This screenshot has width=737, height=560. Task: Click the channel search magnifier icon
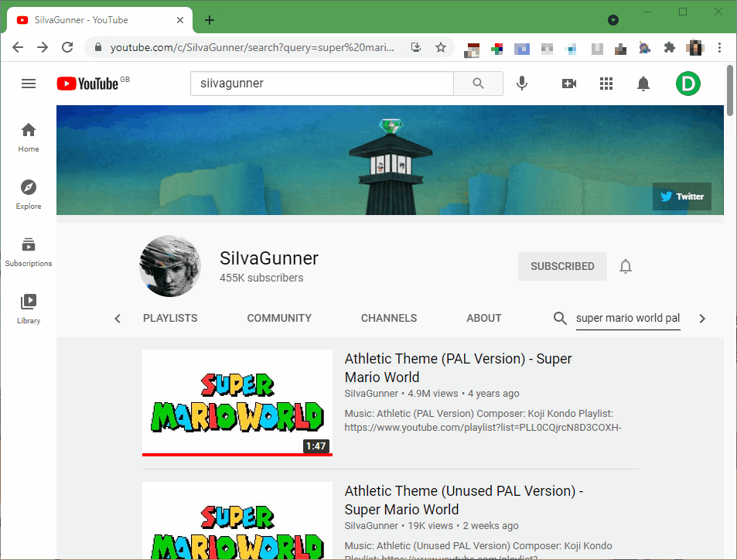[x=560, y=319]
